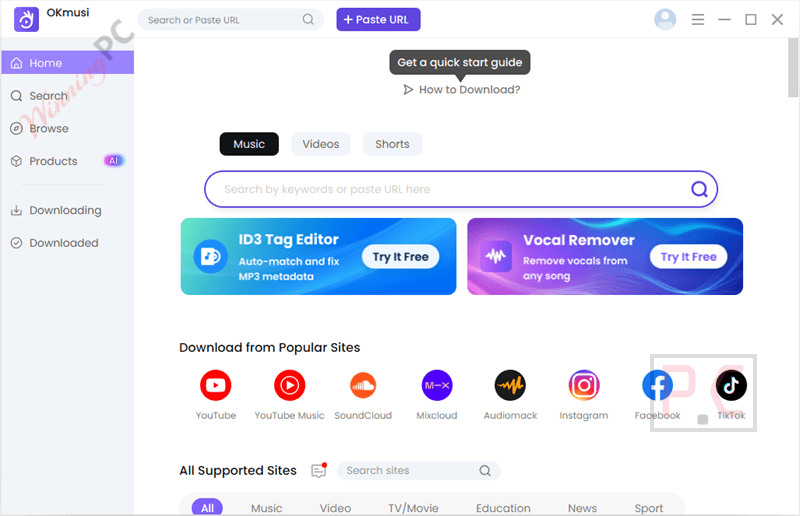Click the vertical scrollbar thumb
The height and width of the screenshot is (516, 800).
[793, 67]
